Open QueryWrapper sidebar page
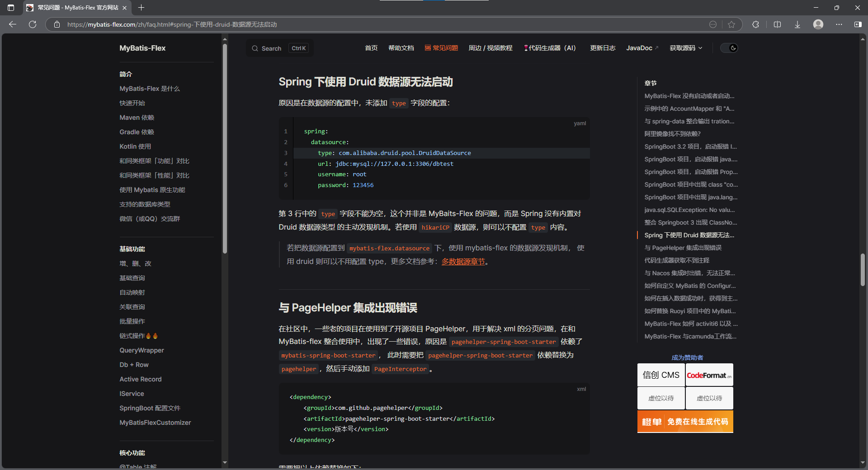Screen dimensions: 868x470 pos(142,350)
